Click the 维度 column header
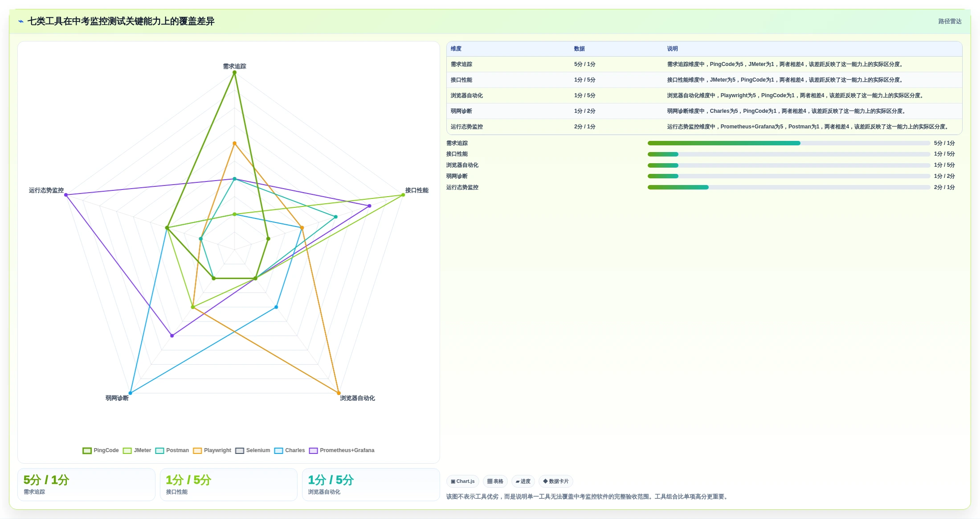980x519 pixels. pyautogui.click(x=456, y=49)
